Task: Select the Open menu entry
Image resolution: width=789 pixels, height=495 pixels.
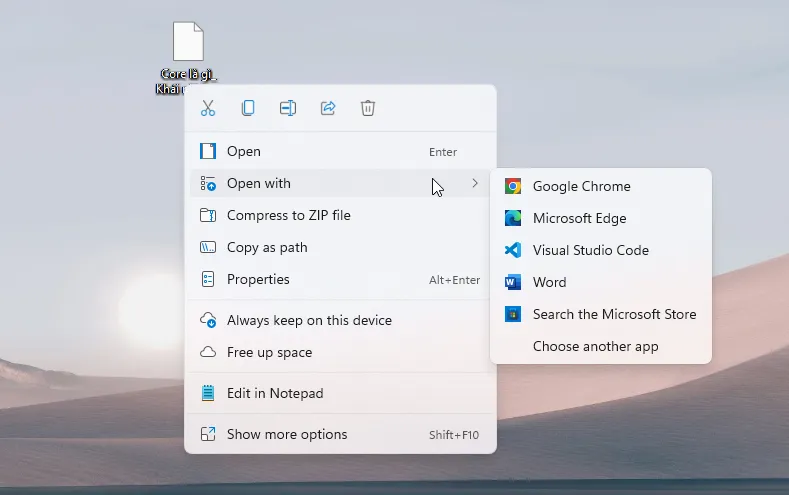Action: (x=340, y=151)
